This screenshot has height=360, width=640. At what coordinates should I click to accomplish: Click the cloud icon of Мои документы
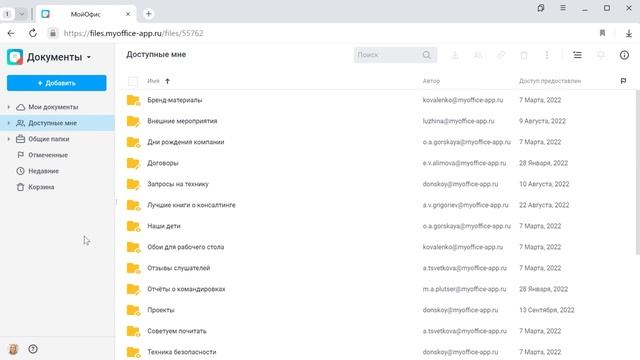tap(20, 107)
